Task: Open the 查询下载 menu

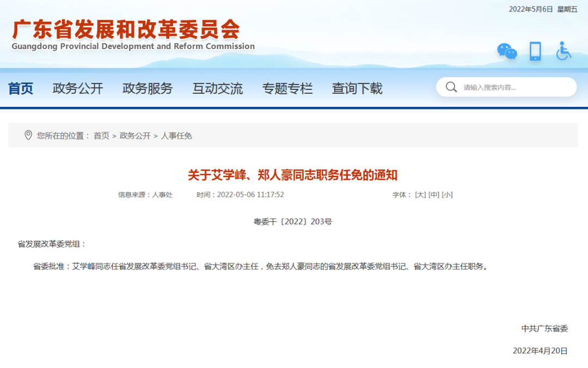Action: (x=357, y=88)
